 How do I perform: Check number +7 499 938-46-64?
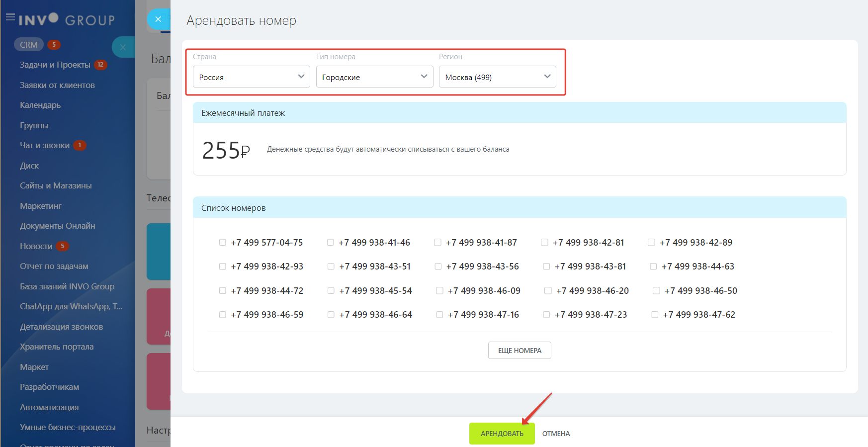[x=331, y=315]
